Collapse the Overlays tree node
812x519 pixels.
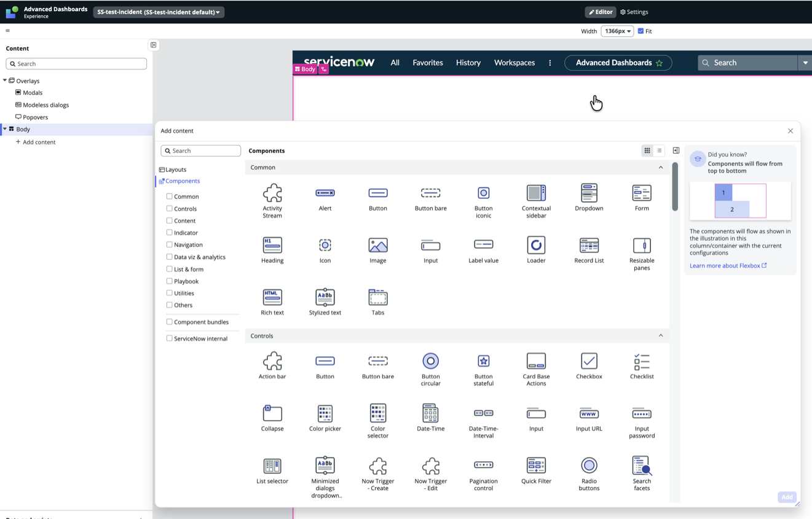[5, 80]
